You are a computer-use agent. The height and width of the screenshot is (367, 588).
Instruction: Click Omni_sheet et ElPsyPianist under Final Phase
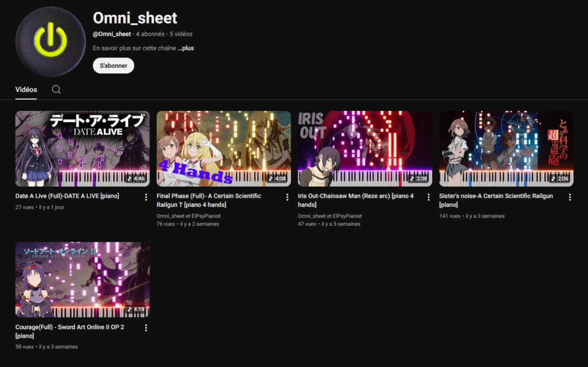[188, 216]
